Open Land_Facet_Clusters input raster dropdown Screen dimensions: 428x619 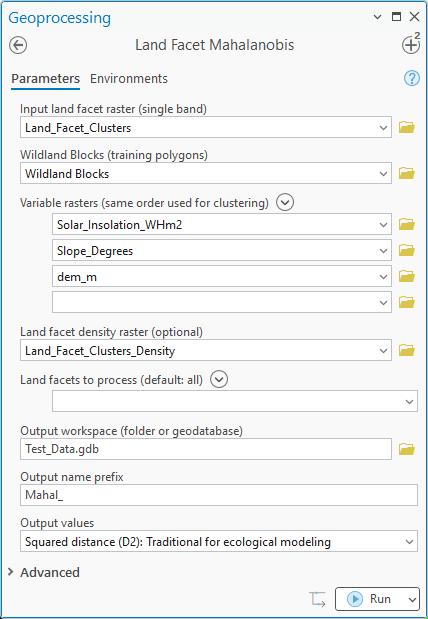tap(383, 128)
